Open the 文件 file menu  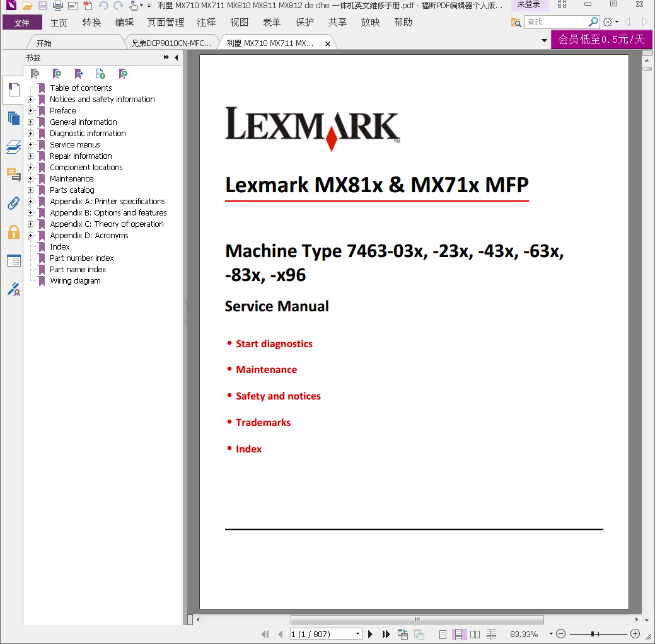pyautogui.click(x=22, y=22)
